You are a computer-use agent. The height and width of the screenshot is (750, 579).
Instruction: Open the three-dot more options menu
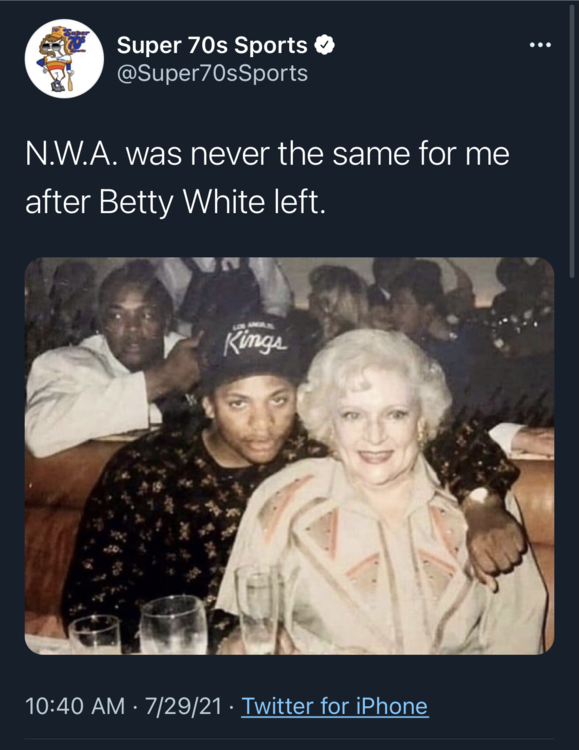pos(541,45)
